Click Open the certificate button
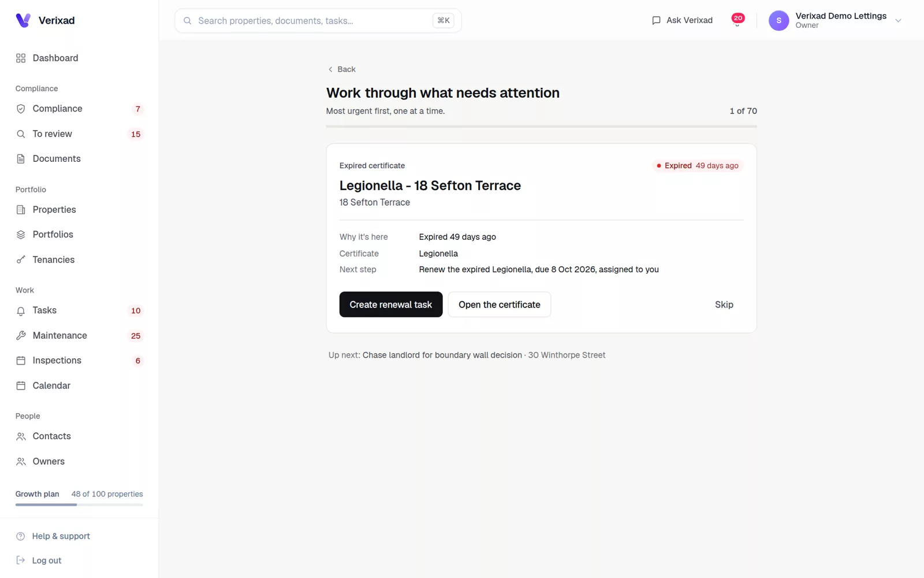This screenshot has height=578, width=924. point(500,305)
